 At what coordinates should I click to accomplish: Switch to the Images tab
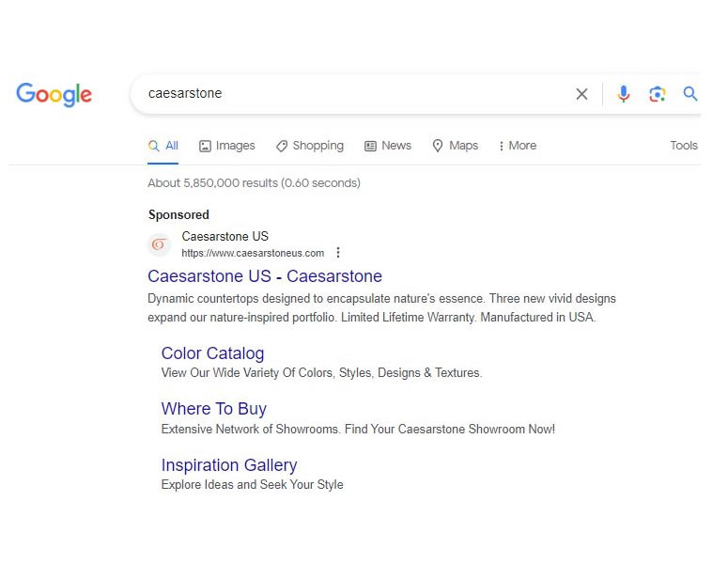click(x=227, y=146)
